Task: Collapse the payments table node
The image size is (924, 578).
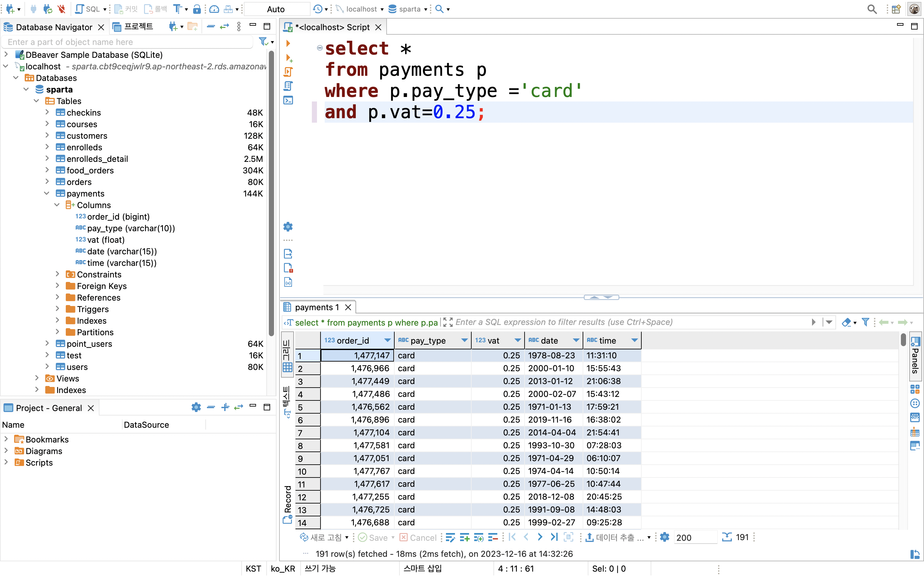Action: tap(47, 193)
